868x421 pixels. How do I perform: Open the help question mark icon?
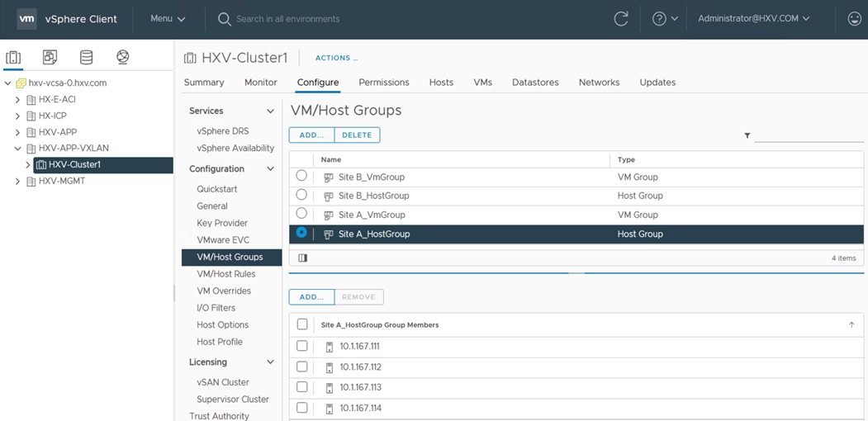[659, 19]
